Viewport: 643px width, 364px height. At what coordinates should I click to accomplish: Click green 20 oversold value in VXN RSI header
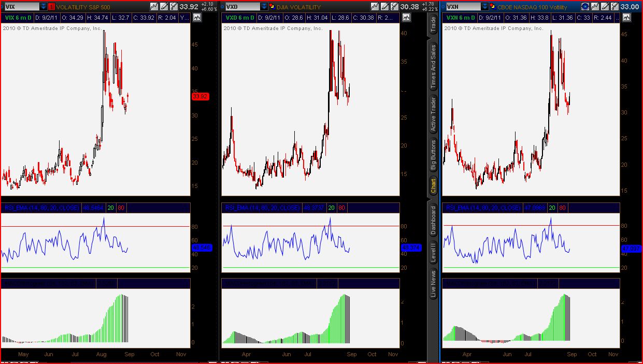coord(552,208)
